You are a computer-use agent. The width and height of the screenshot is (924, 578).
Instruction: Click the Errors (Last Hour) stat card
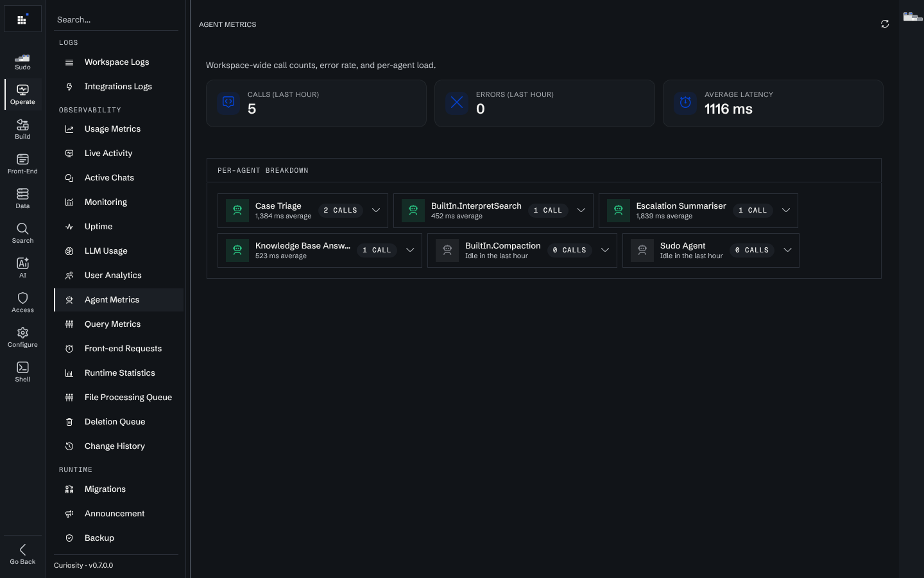click(545, 103)
